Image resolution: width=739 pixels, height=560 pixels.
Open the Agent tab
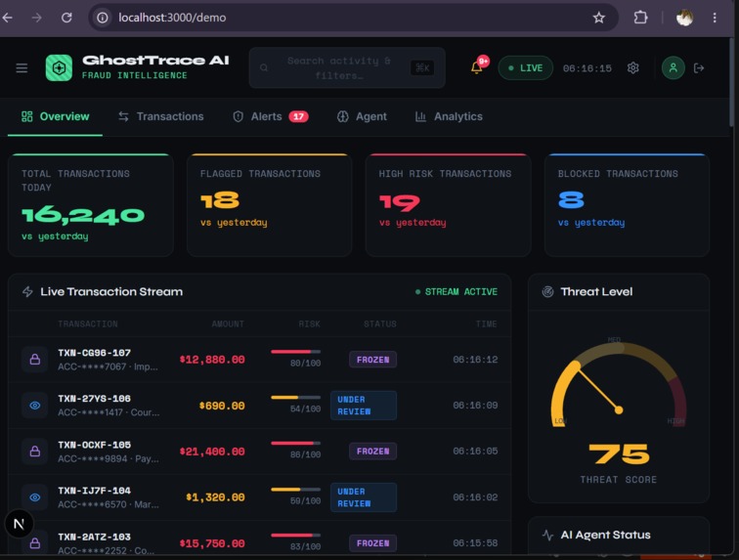(x=362, y=116)
